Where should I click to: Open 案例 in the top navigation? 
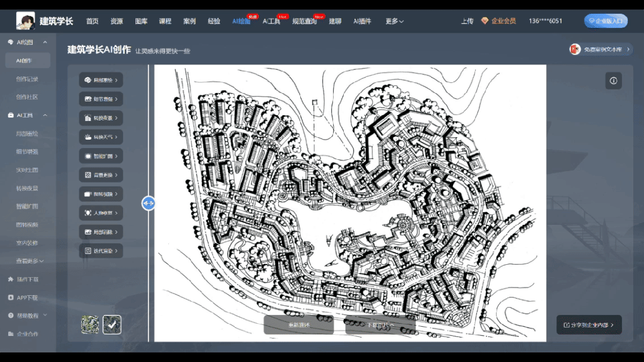(189, 21)
